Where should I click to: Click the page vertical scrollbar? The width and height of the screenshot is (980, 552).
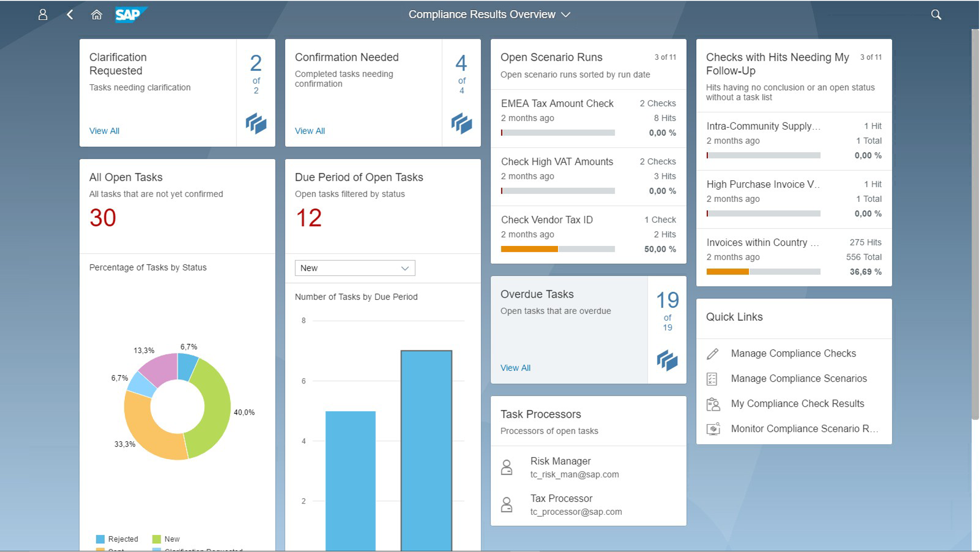(x=975, y=225)
